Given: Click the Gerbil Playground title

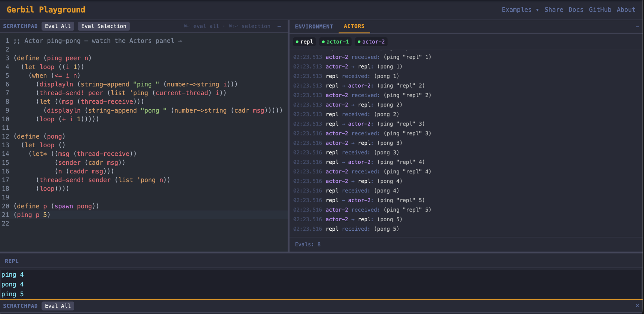Looking at the screenshot, I should coord(46,10).
